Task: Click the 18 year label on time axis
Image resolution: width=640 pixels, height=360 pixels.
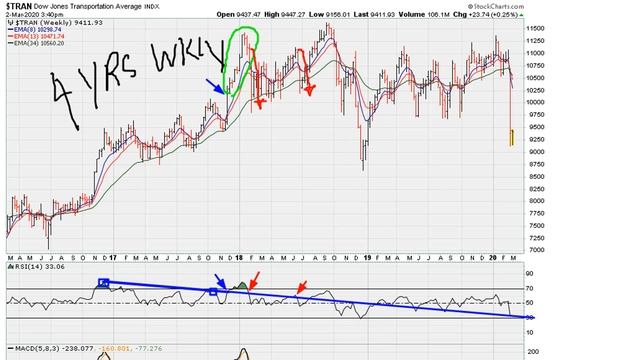Action: coord(239,258)
